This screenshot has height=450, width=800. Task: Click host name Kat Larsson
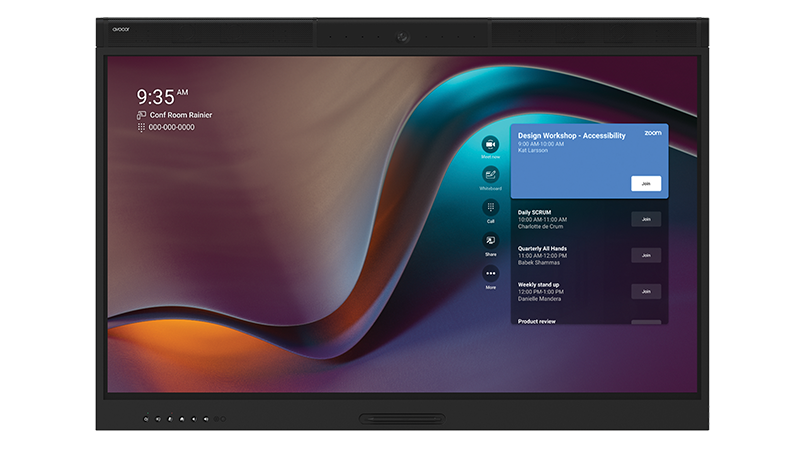(x=533, y=151)
